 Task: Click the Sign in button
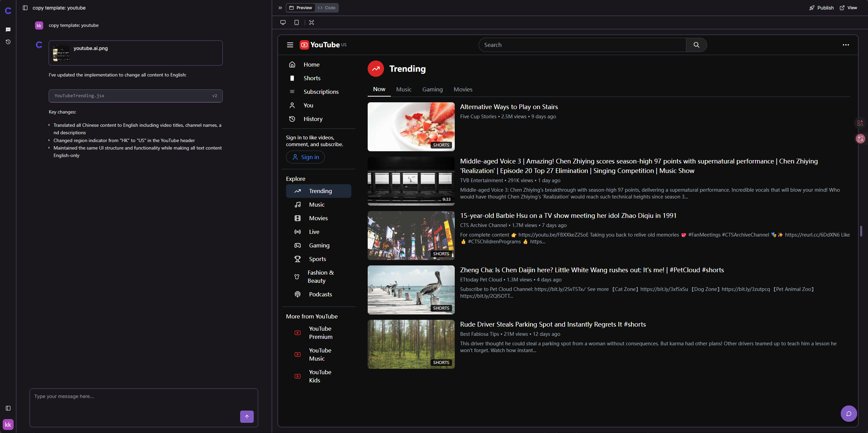coord(305,157)
